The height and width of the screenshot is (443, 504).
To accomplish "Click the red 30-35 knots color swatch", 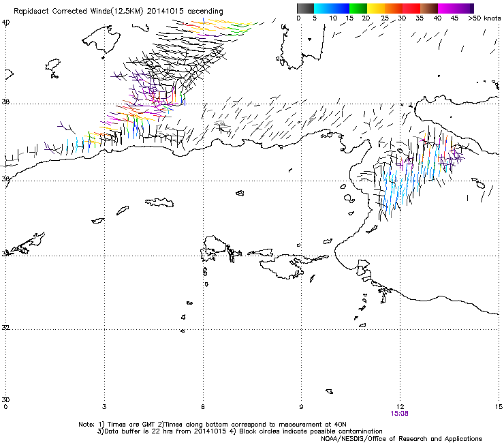I will pos(411,8).
